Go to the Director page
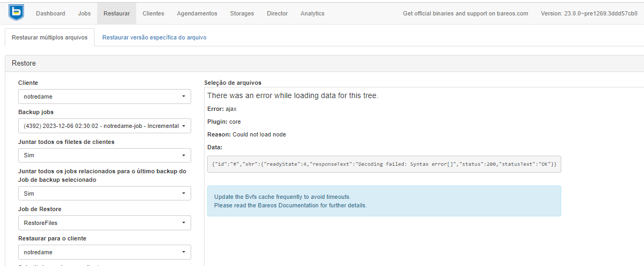This screenshot has height=266, width=644. [277, 13]
